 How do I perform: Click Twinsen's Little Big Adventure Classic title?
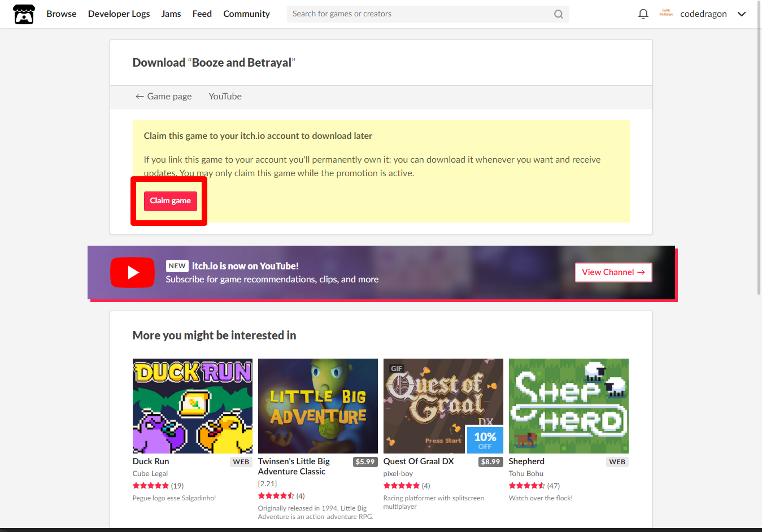pos(294,466)
